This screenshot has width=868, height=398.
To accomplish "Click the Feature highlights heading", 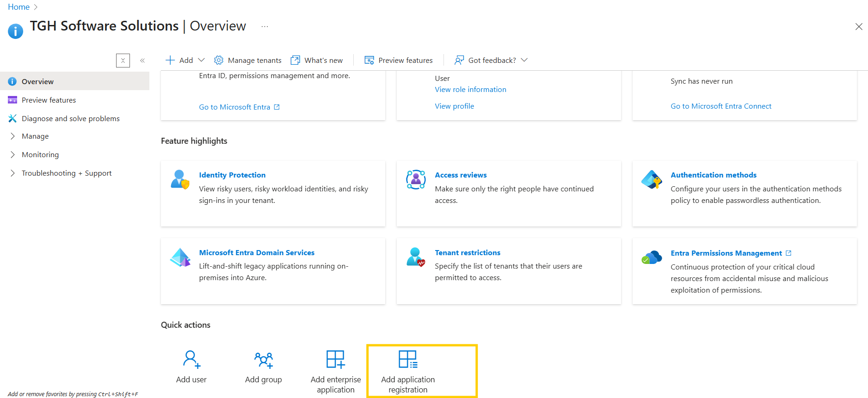I will 194,141.
